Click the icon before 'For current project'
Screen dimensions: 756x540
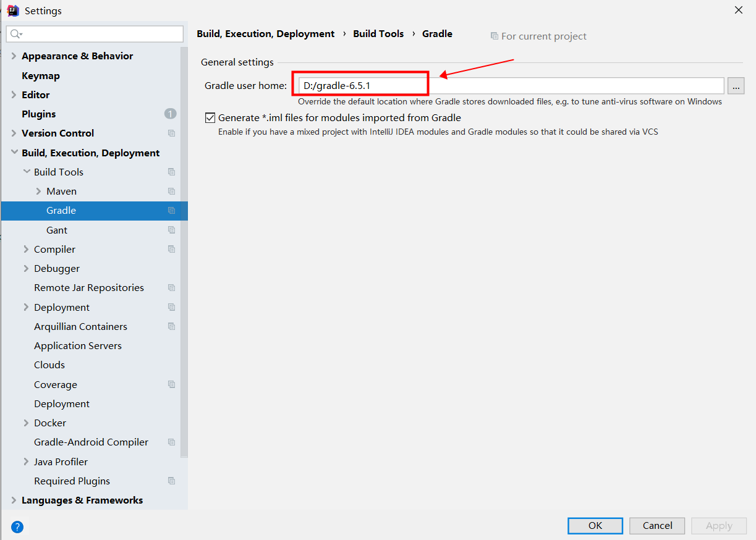pyautogui.click(x=494, y=36)
